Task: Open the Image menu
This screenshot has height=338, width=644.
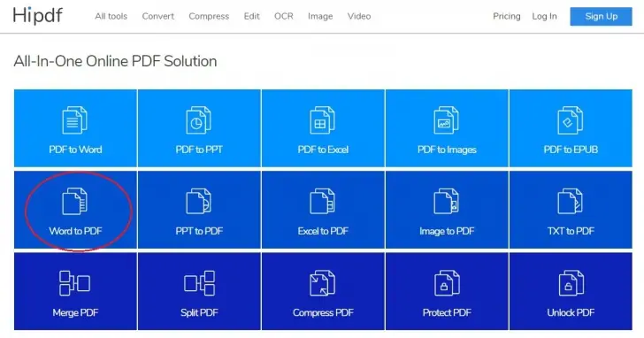Action: coord(320,17)
